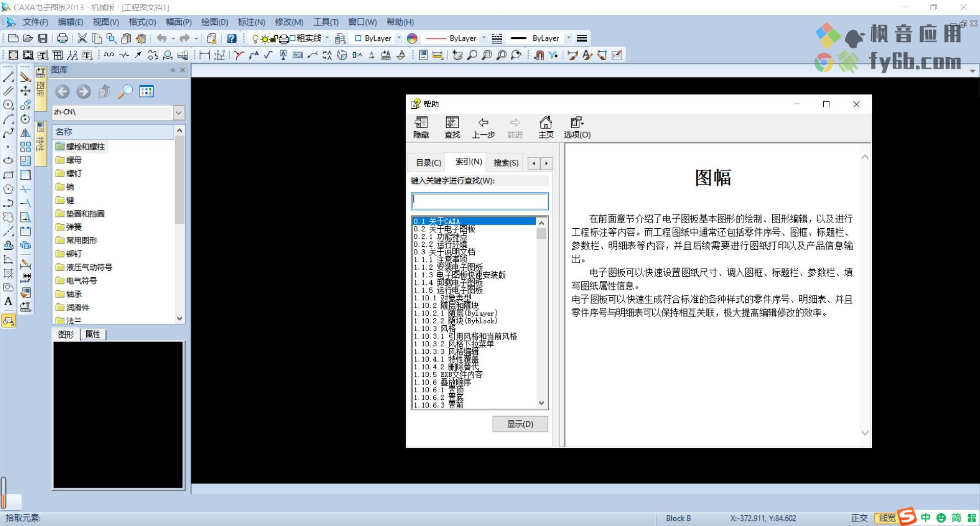Select the Polygon (pentagon) tool
Image resolution: width=980 pixels, height=526 pixels.
pyautogui.click(x=8, y=189)
